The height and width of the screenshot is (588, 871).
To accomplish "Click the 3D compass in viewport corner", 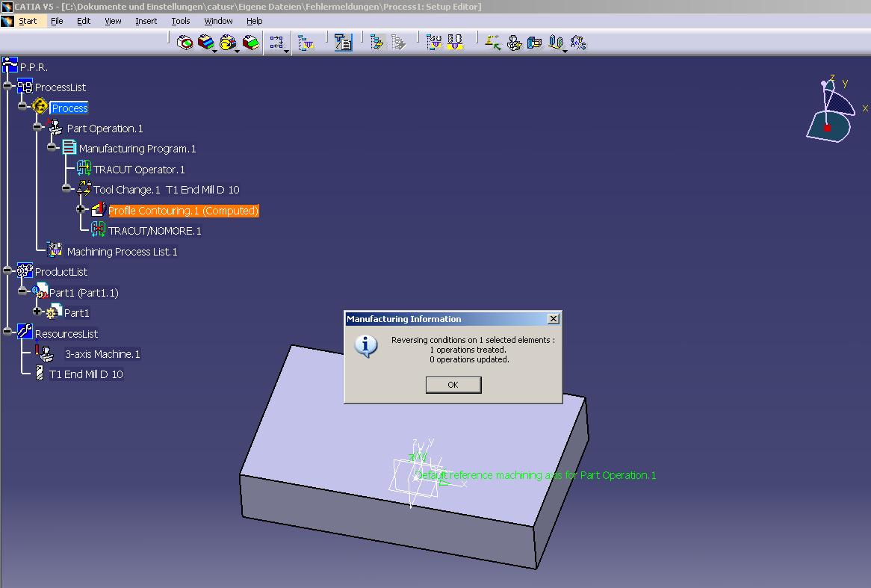I will point(831,110).
